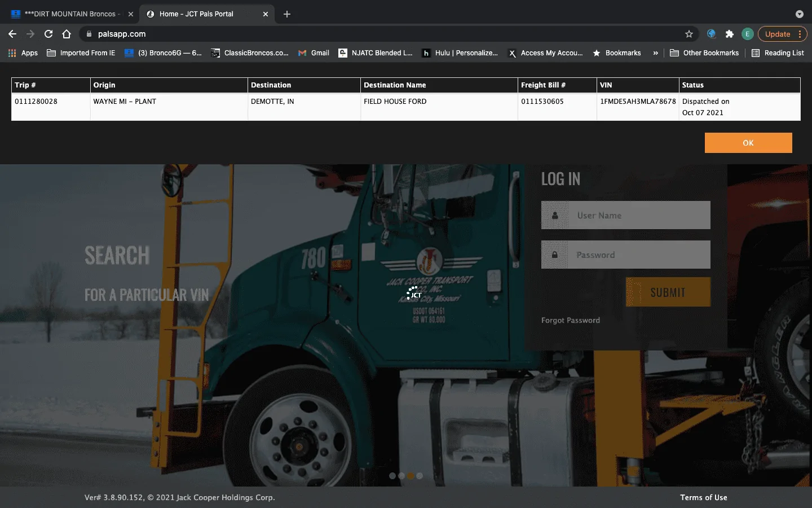This screenshot has height=508, width=812.
Task: Open the Extensions puzzle icon
Action: 730,34
